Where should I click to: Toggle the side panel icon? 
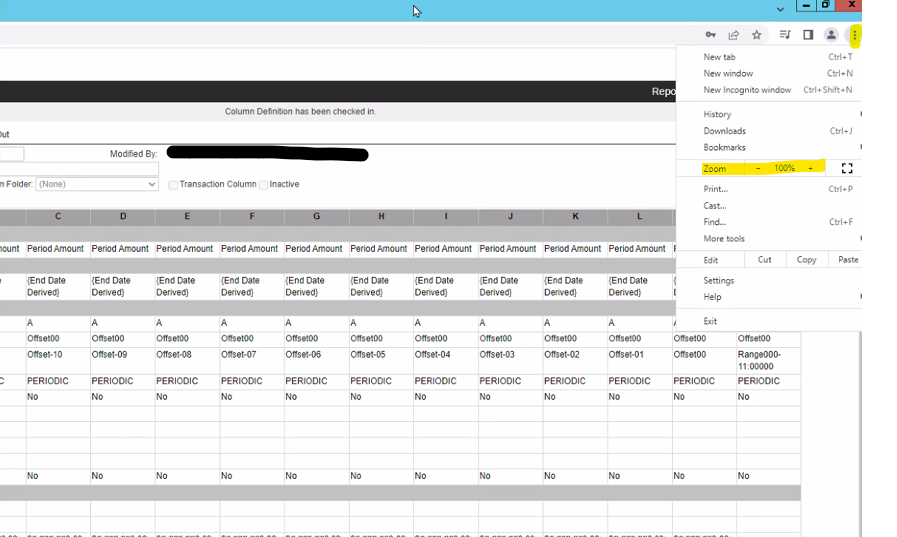click(808, 35)
